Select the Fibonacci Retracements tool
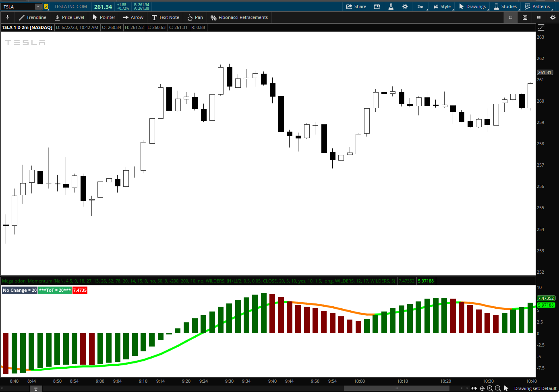The width and height of the screenshot is (559, 392). (239, 17)
